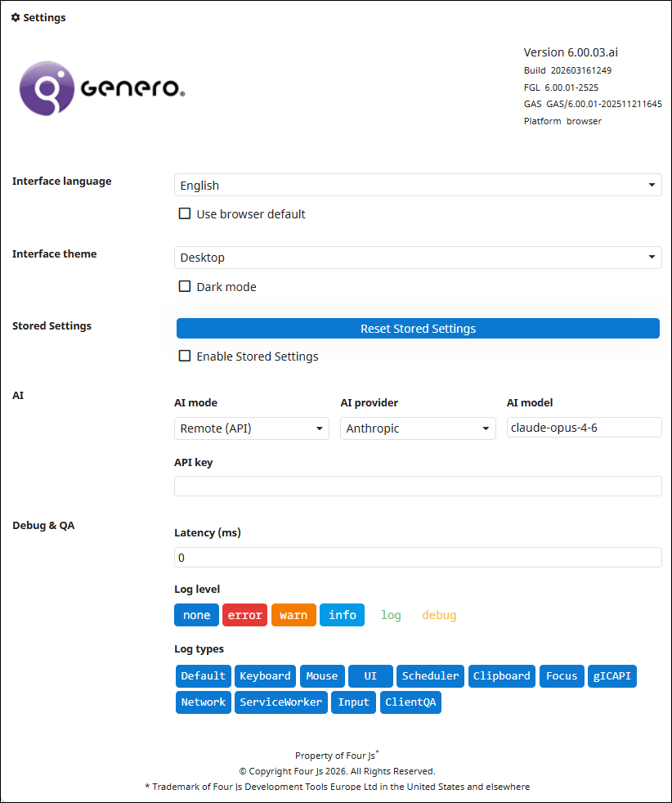Image resolution: width=672 pixels, height=803 pixels.
Task: Check Enable Stored Settings
Action: coord(185,357)
